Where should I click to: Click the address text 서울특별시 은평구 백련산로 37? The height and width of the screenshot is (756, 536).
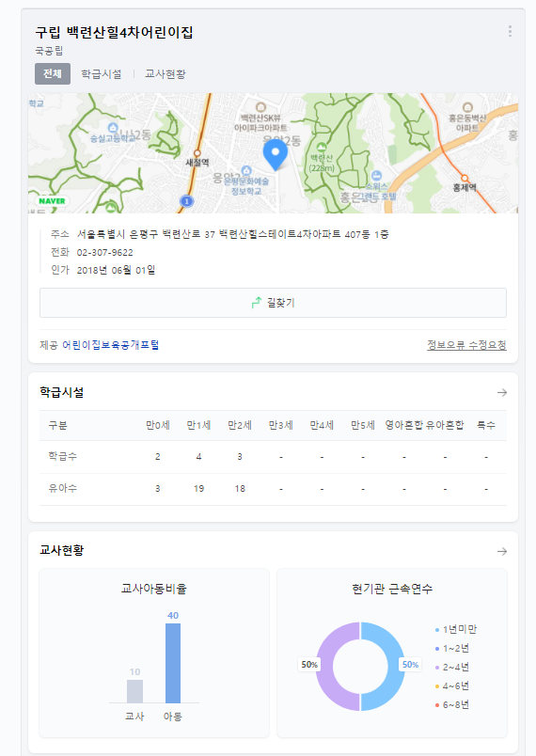click(146, 234)
